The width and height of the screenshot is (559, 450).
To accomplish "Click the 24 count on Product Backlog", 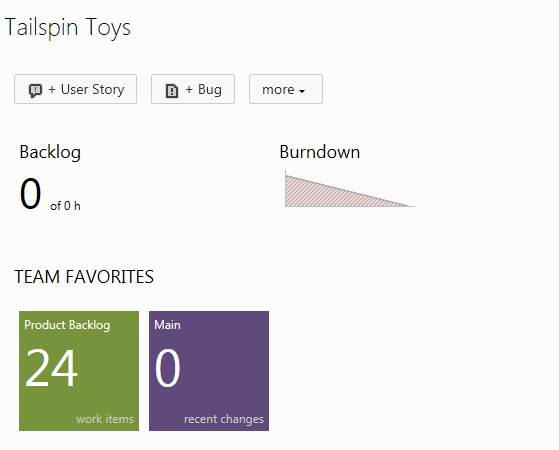I will (51, 368).
